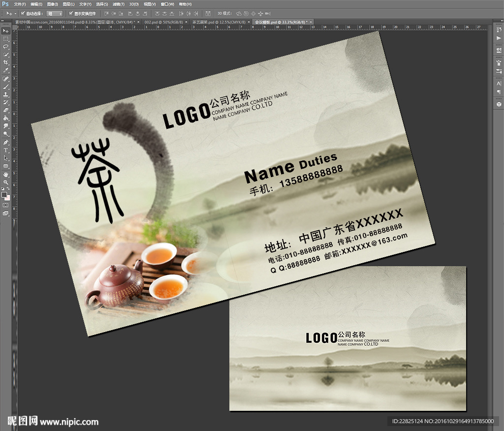Screen dimensions: 504x431
Task: Select the Eraser tool
Action: pos(6,110)
